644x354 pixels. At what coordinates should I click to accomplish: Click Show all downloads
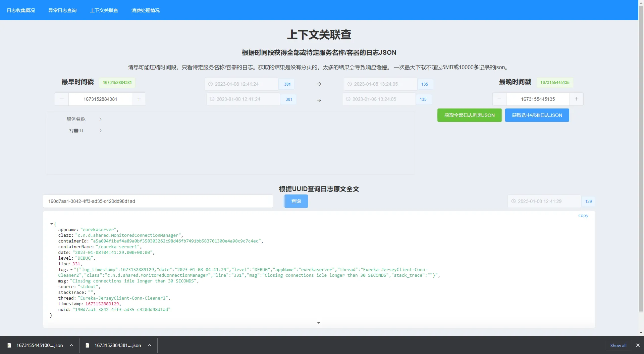[618, 345]
